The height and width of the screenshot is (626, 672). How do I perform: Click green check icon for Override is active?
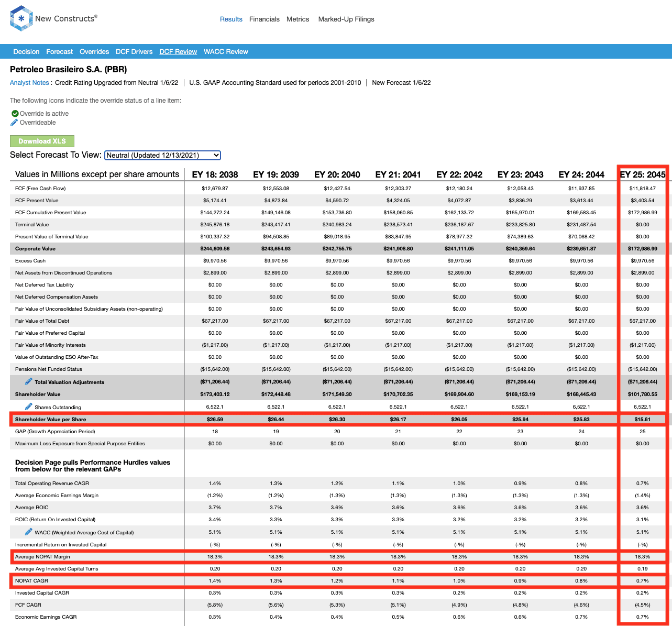coord(15,114)
